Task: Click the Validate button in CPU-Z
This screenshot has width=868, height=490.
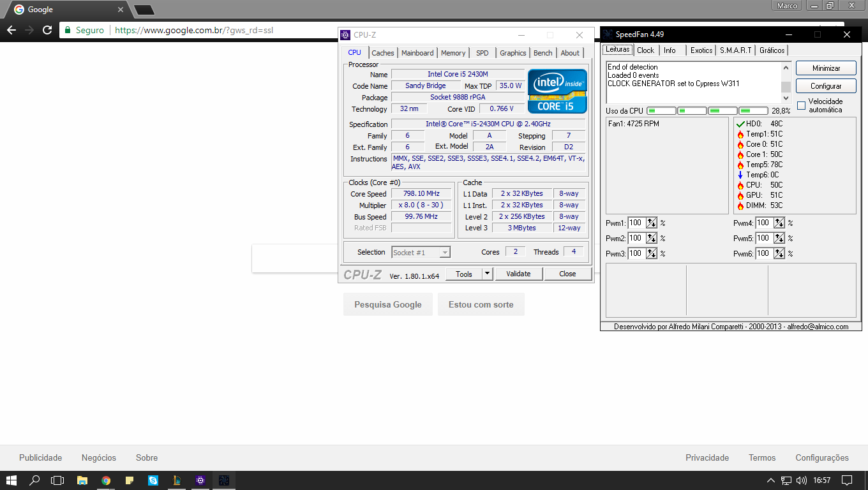Action: pos(518,274)
